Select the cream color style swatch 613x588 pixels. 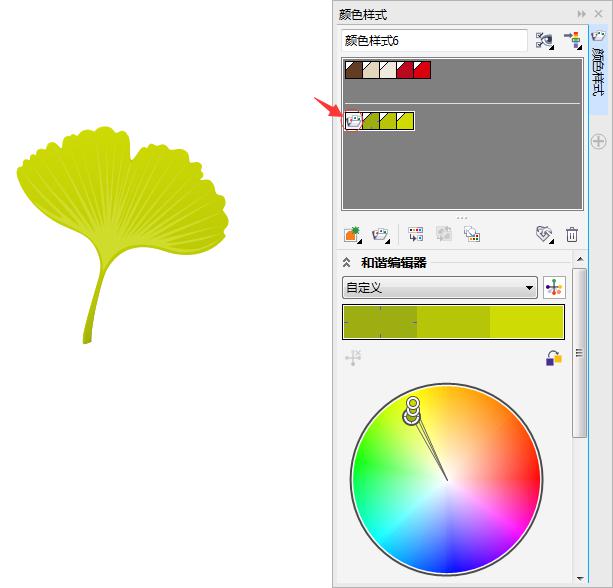click(x=388, y=70)
